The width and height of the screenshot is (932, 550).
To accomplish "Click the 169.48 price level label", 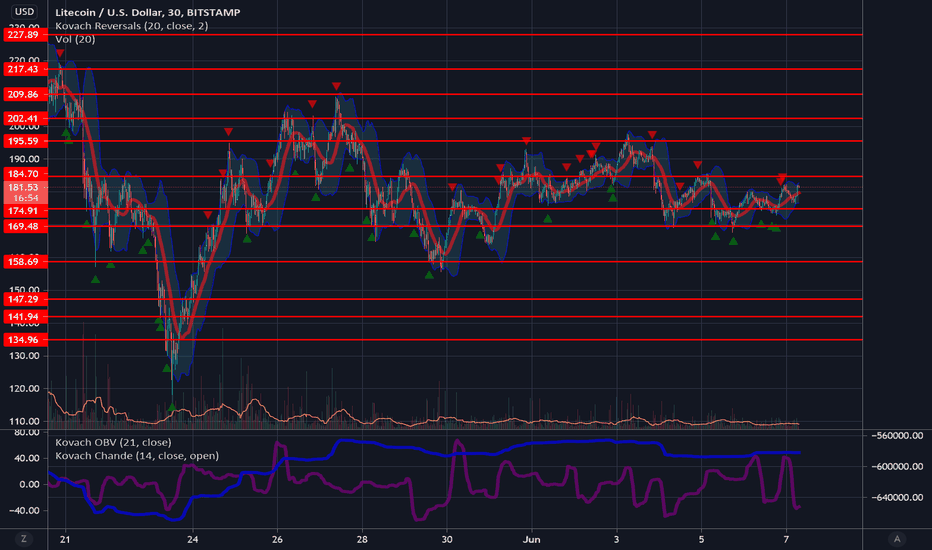I will [25, 226].
